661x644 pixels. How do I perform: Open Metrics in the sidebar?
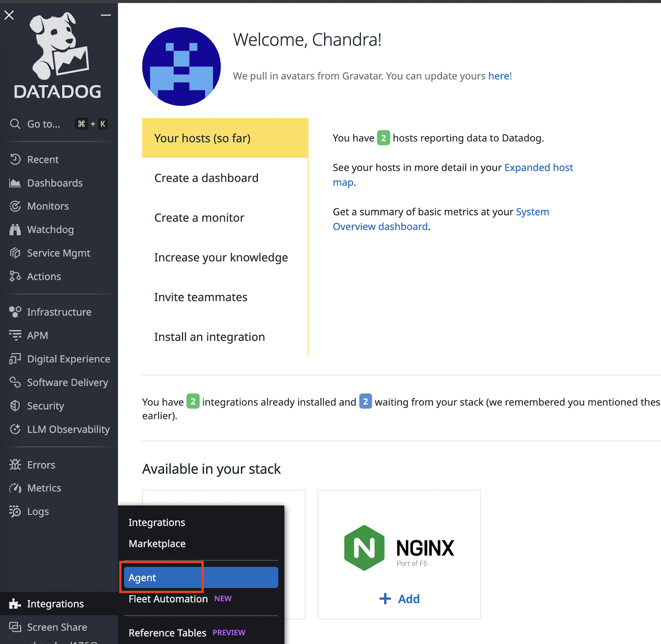[44, 488]
